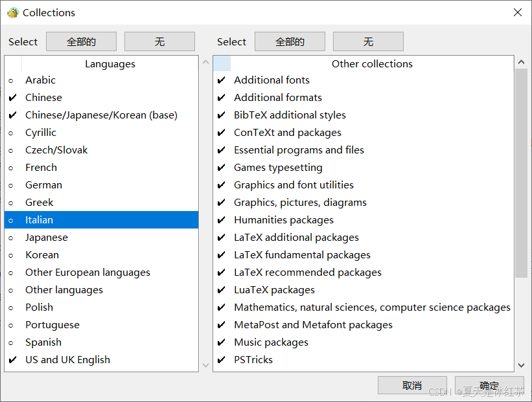Select LuaTeX packages collection
This screenshot has width=532, height=402.
coord(364,290)
